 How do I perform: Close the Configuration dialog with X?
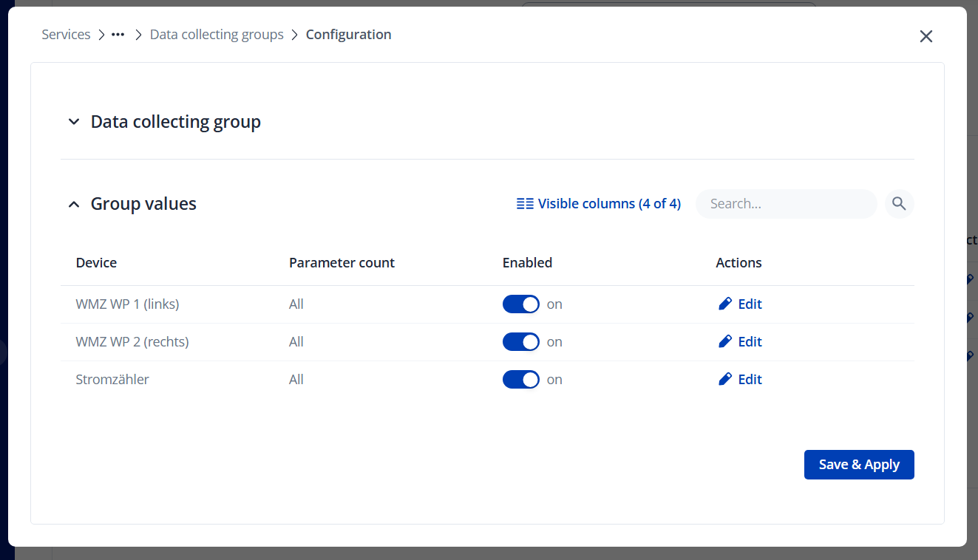926,36
